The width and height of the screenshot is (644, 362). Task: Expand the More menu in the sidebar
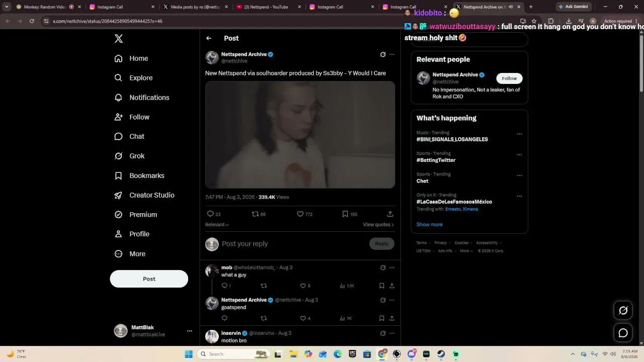pos(130,254)
